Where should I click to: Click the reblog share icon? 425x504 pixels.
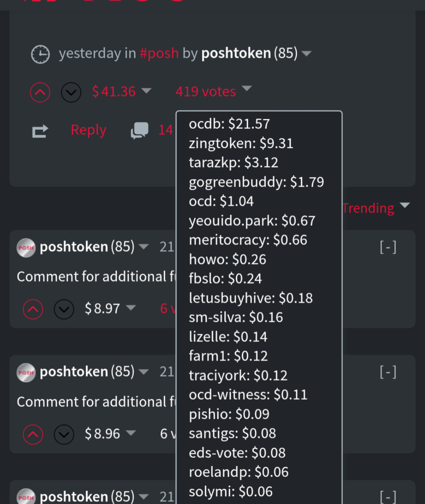[x=40, y=131]
